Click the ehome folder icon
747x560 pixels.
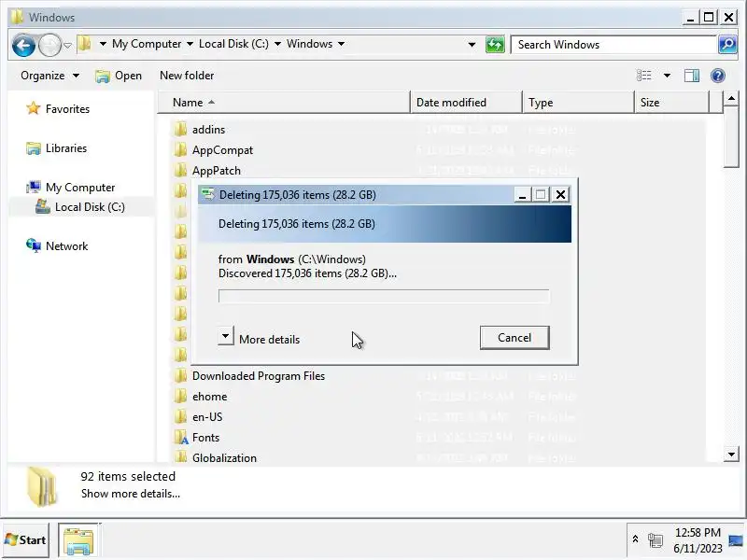click(180, 396)
